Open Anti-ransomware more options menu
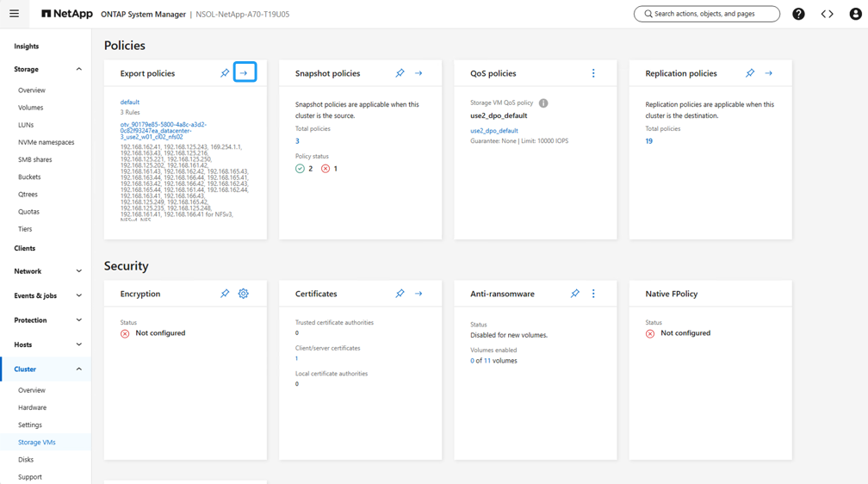This screenshot has width=868, height=484. pyautogui.click(x=593, y=294)
